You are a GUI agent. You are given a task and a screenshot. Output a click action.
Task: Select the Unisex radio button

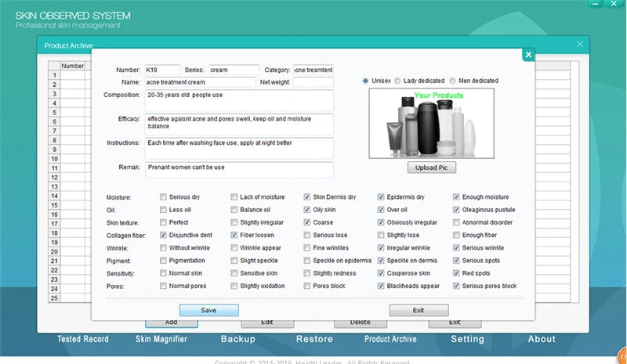366,81
